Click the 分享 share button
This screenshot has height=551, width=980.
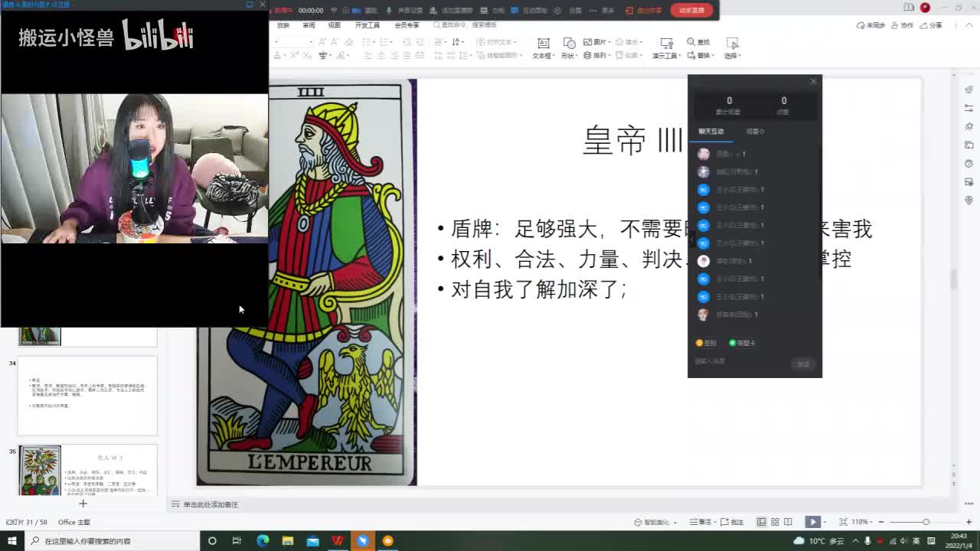pyautogui.click(x=932, y=25)
